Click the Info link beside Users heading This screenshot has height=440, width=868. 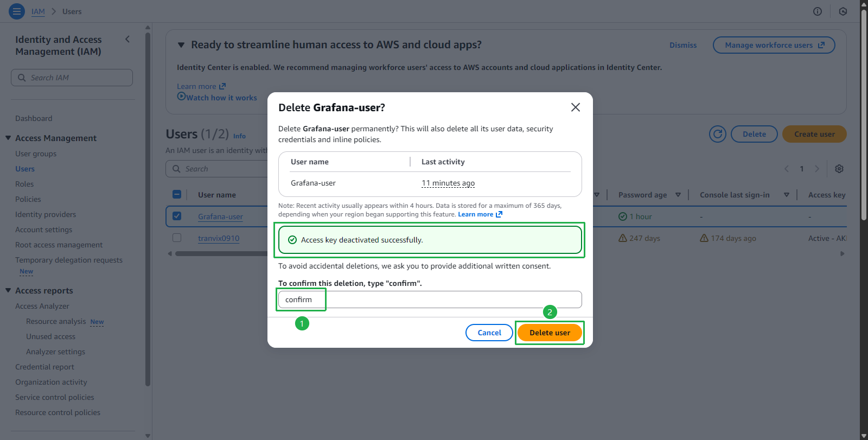coord(239,136)
